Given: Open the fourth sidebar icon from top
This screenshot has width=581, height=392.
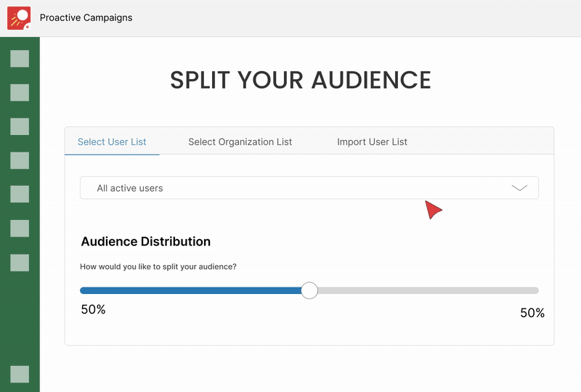Looking at the screenshot, I should (20, 160).
